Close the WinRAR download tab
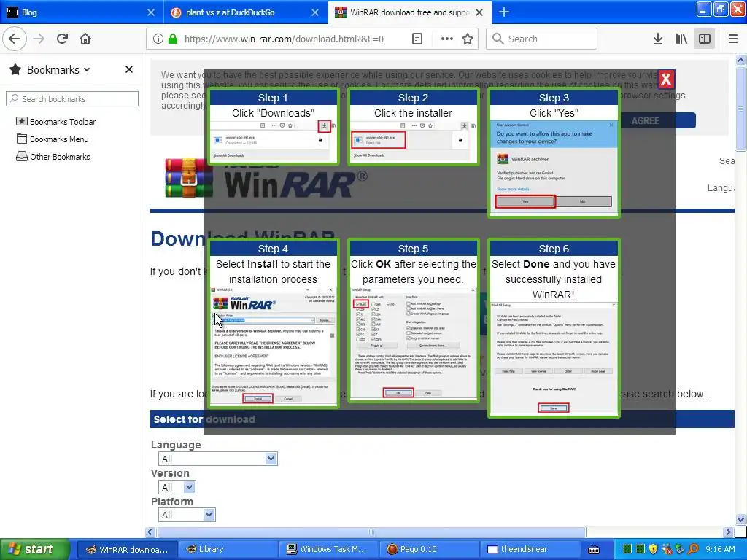The height and width of the screenshot is (560, 747). pyautogui.click(x=479, y=12)
